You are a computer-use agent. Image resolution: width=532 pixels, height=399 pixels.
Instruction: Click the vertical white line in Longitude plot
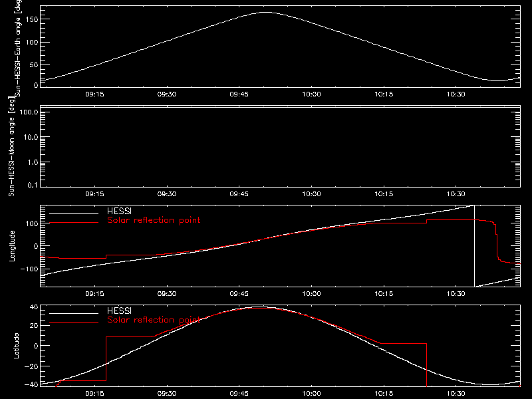point(474,246)
